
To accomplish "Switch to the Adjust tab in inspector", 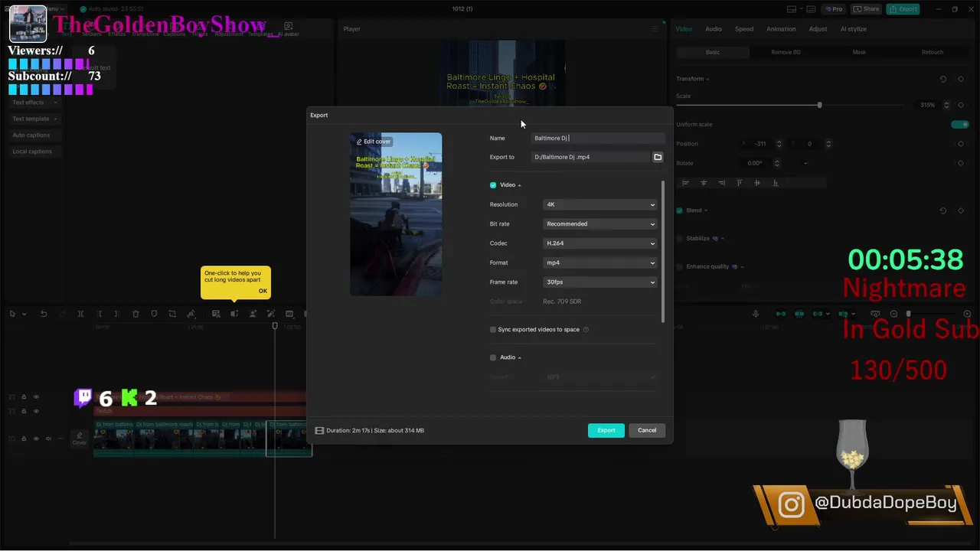I will [x=818, y=29].
